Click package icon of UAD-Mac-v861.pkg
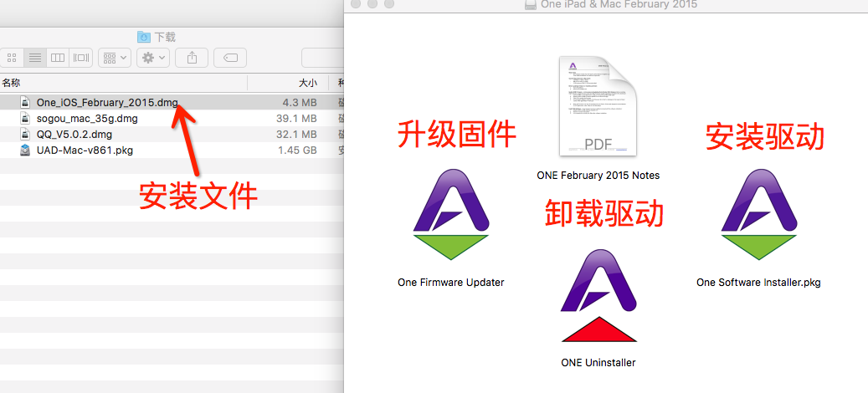Image resolution: width=868 pixels, height=393 pixels. tap(25, 151)
